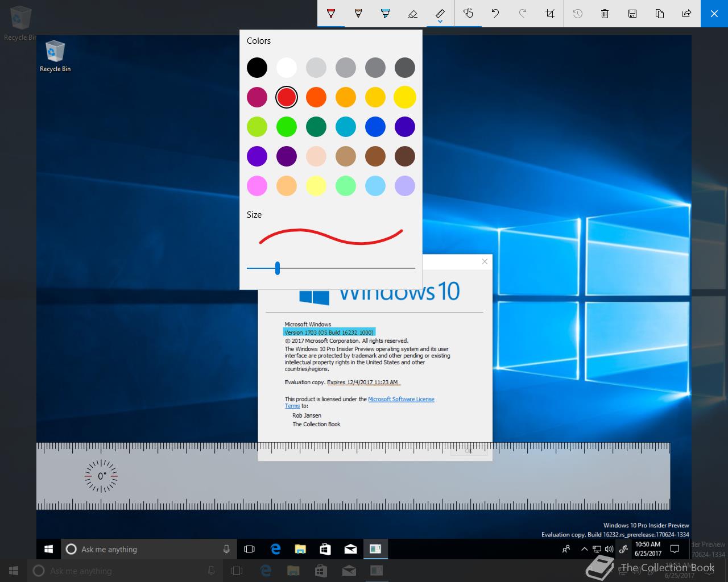Image resolution: width=728 pixels, height=582 pixels.
Task: Choose the bright yellow swatch
Action: coord(405,97)
